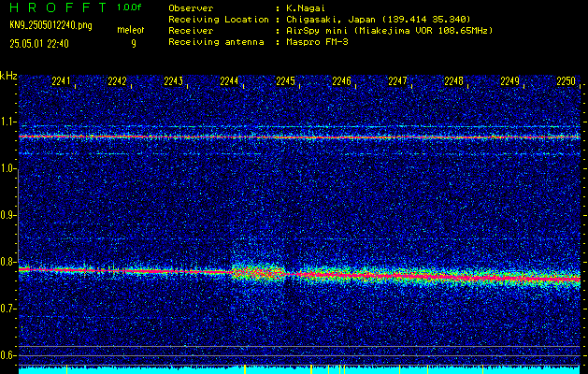Select the 0.9 frequency axis label
The height and width of the screenshot is (374, 588).
pos(8,215)
